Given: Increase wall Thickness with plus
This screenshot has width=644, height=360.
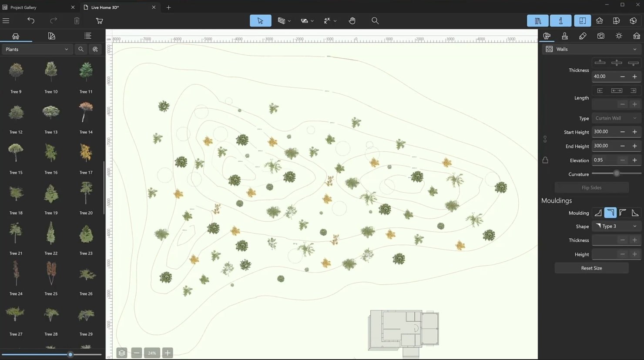Looking at the screenshot, I should [x=634, y=77].
